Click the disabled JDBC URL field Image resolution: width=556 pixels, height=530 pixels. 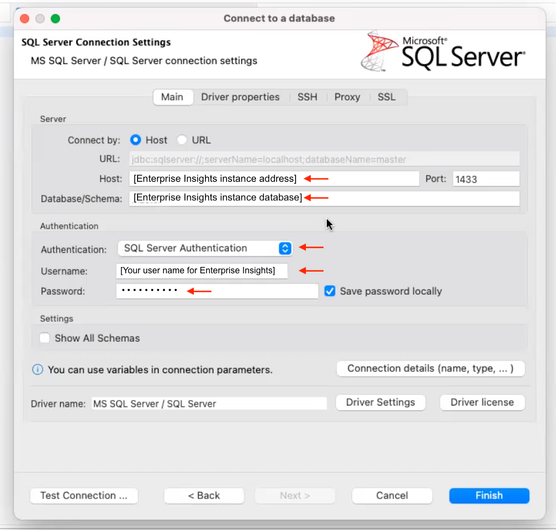324,159
